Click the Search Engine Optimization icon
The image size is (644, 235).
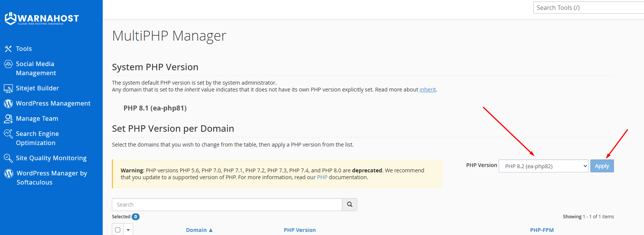8,134
